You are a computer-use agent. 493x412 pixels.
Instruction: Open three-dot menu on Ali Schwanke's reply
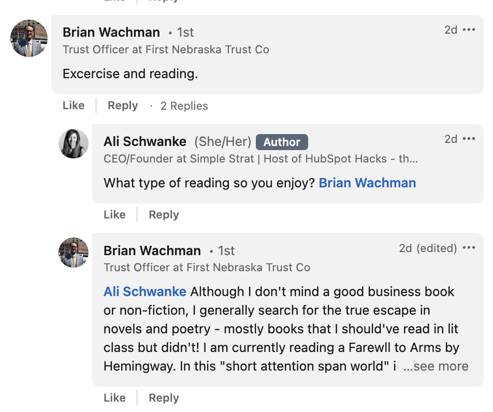tap(469, 139)
